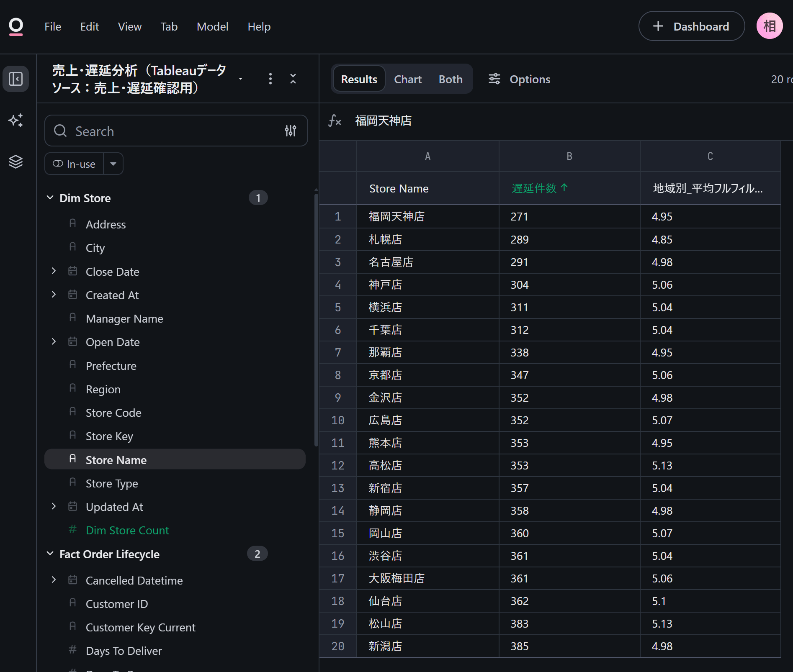Open search filter settings sliders icon
The image size is (793, 672).
[x=291, y=131]
